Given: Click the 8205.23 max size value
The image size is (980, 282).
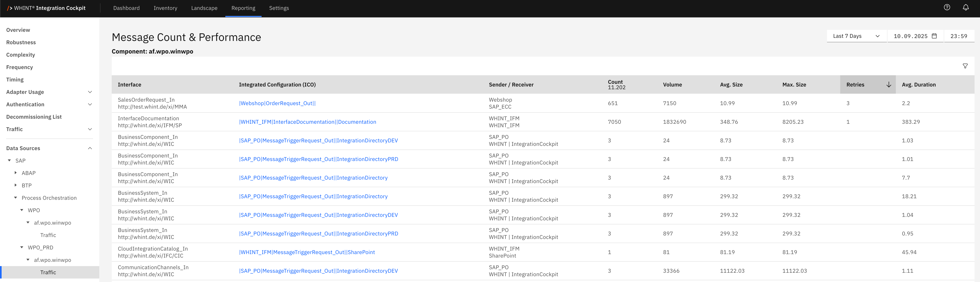Looking at the screenshot, I should click(x=793, y=122).
